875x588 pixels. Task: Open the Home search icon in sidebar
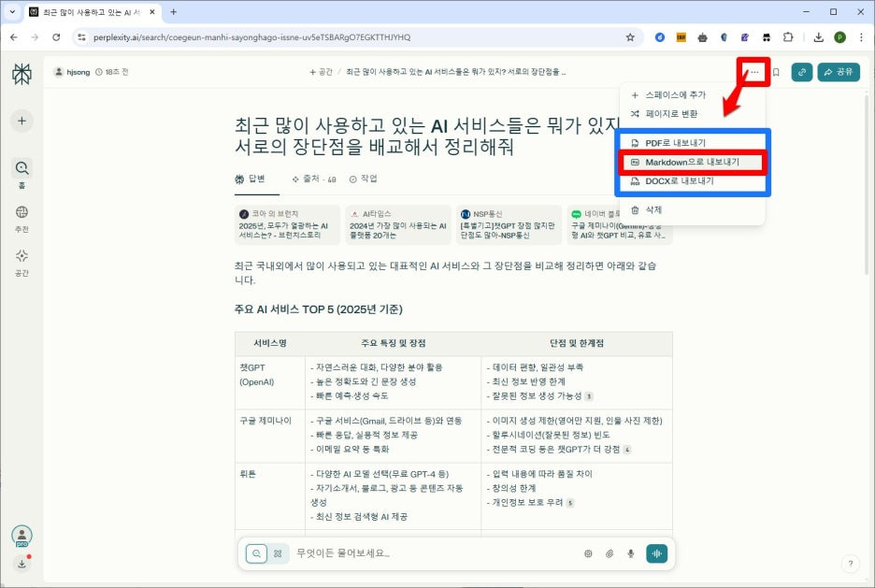coord(22,168)
